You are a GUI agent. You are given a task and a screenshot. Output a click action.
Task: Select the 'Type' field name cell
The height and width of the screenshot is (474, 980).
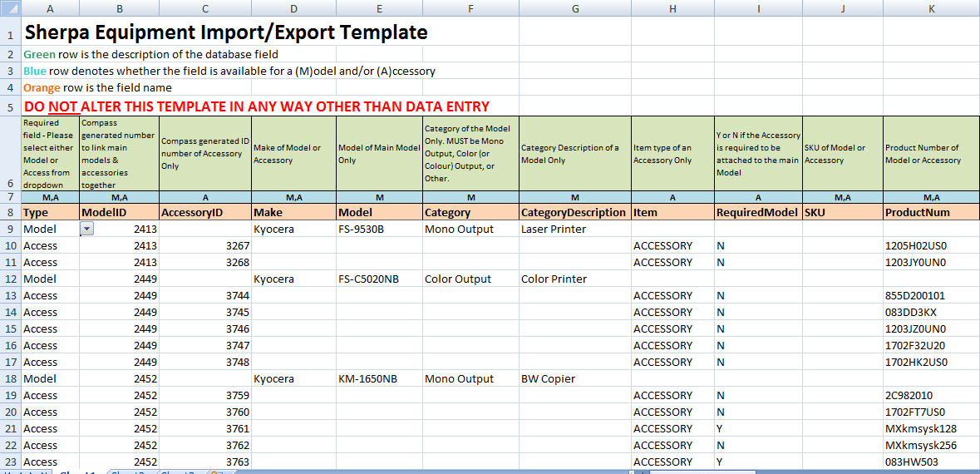pos(51,213)
